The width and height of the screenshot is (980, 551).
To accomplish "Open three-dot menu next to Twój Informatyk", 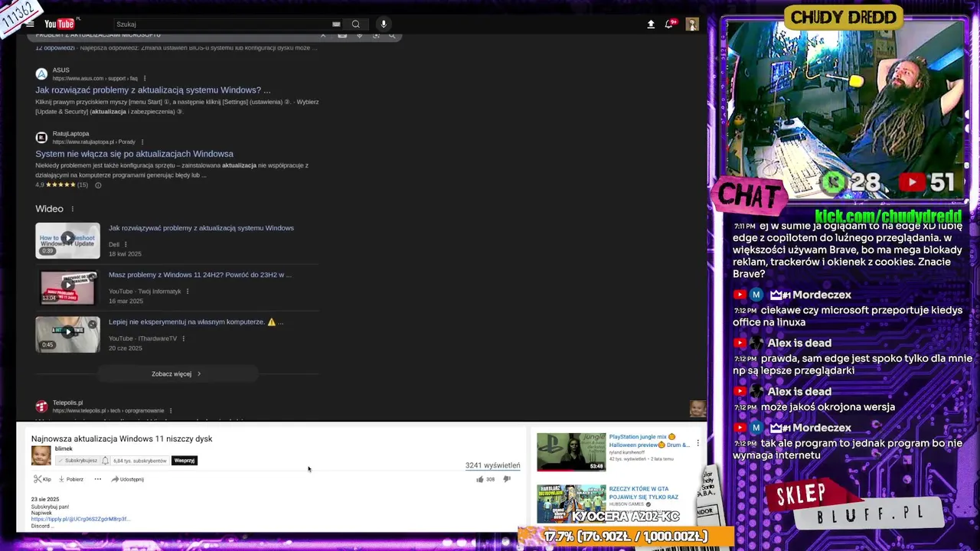I will point(188,292).
